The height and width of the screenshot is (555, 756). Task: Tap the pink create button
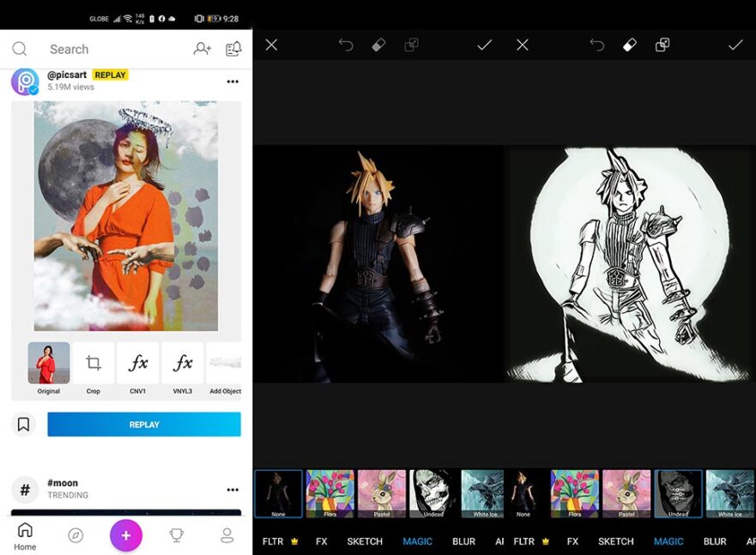[x=126, y=534]
